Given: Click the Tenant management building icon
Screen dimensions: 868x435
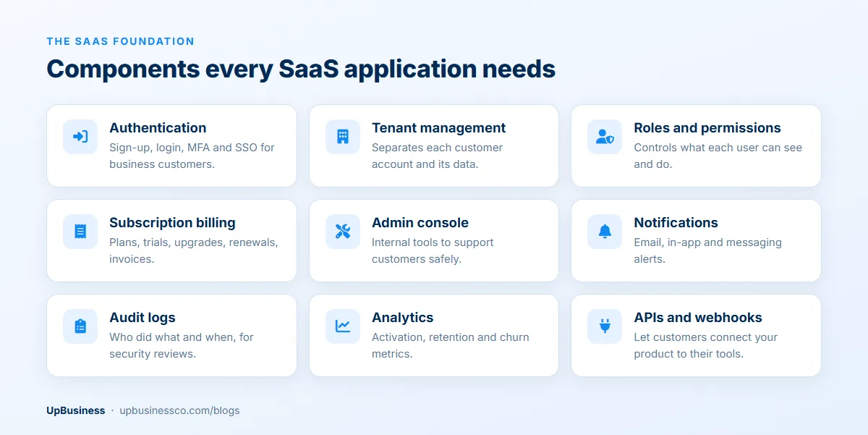Looking at the screenshot, I should [x=343, y=137].
